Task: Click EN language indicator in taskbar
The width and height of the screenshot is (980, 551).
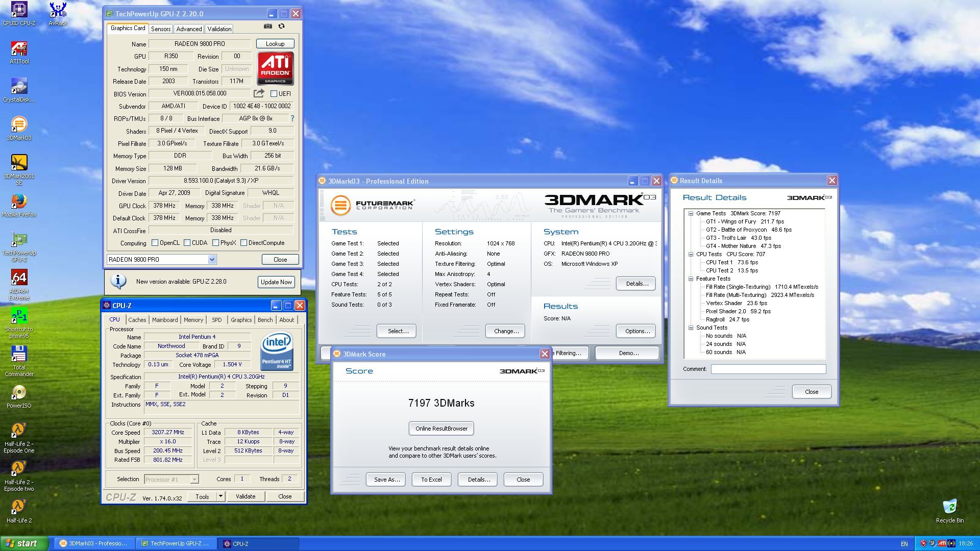Action: tap(904, 544)
